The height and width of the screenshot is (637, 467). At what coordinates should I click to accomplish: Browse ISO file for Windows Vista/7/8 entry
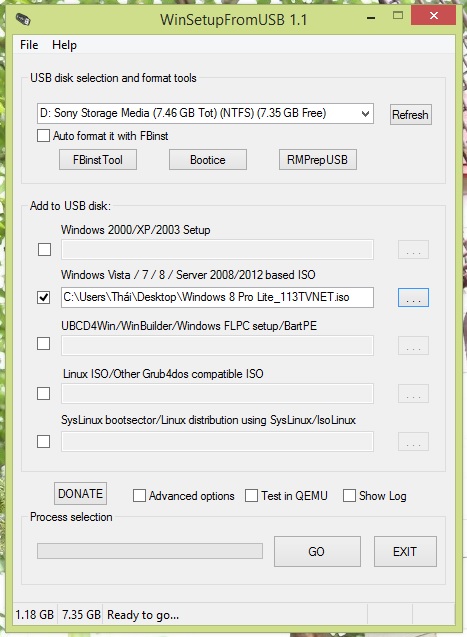(x=413, y=298)
